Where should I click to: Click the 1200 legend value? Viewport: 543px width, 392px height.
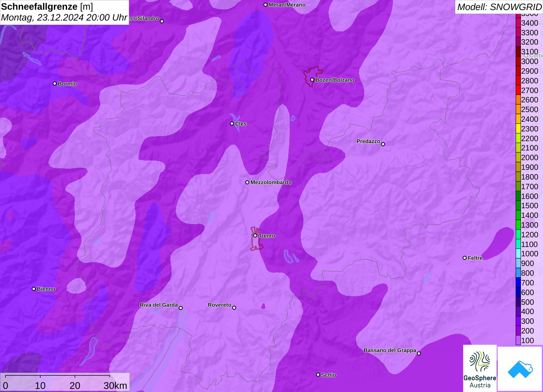[529, 235]
